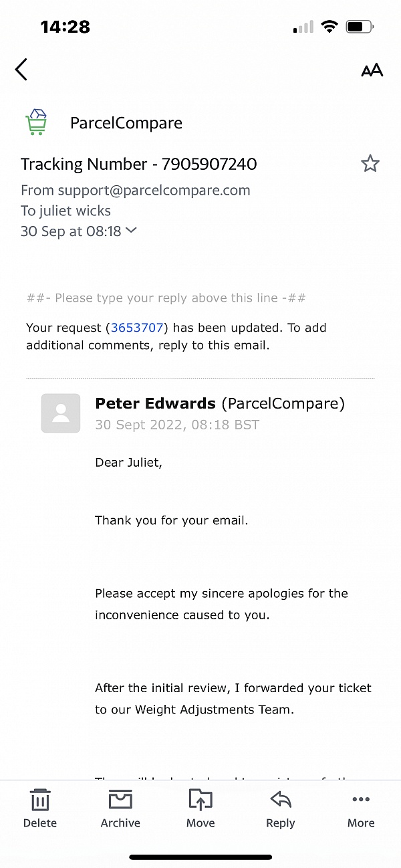Open the Reply arrow icon
Viewport: 401px width, 868px height.
pos(280,800)
